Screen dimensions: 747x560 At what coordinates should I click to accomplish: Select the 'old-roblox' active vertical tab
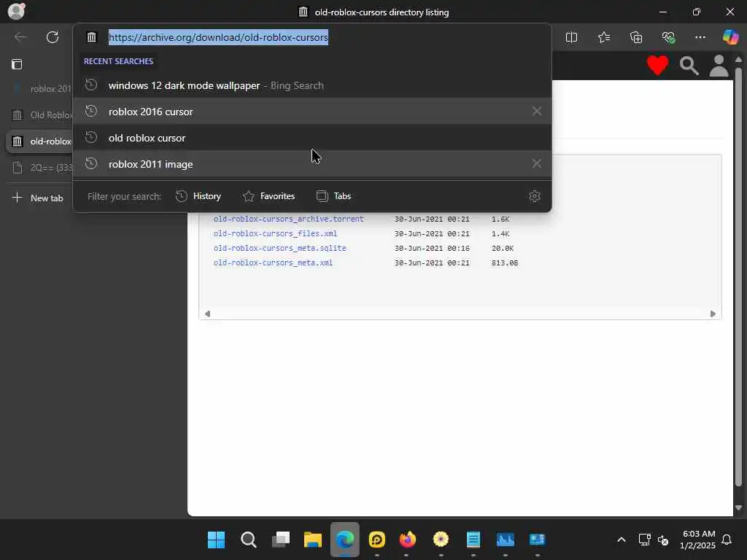(39, 141)
